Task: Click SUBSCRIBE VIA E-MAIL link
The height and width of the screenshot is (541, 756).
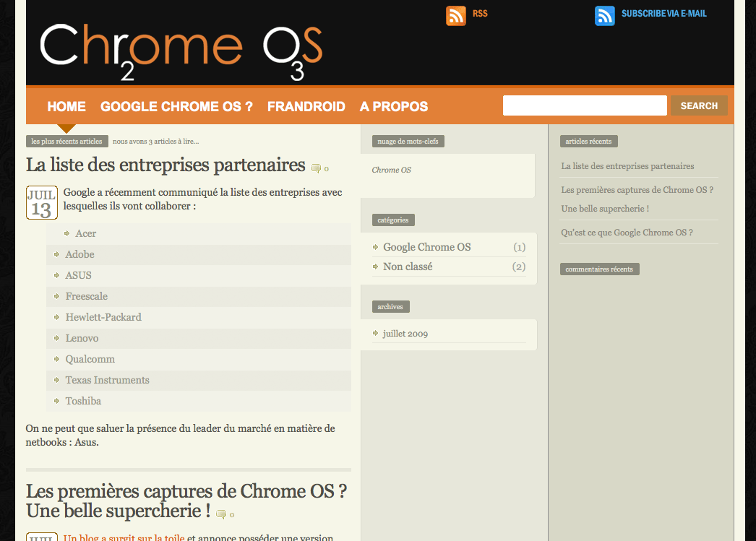Action: coord(664,14)
